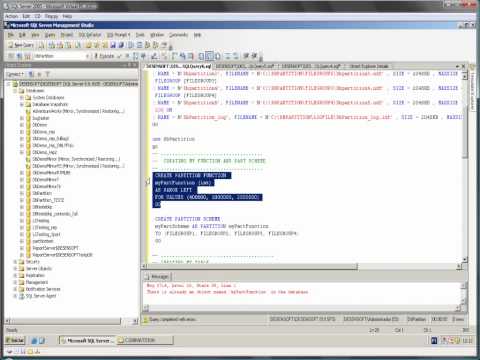Expand the Replication folder

point(15,275)
